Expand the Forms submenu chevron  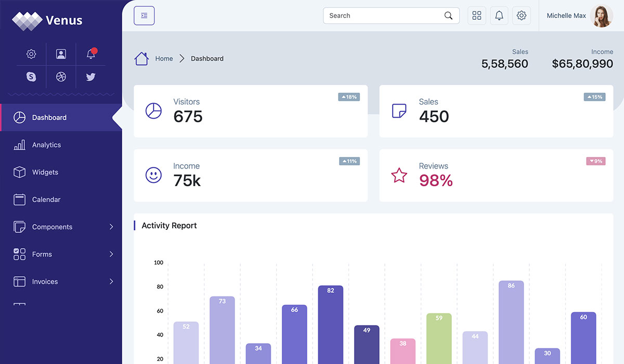point(111,254)
